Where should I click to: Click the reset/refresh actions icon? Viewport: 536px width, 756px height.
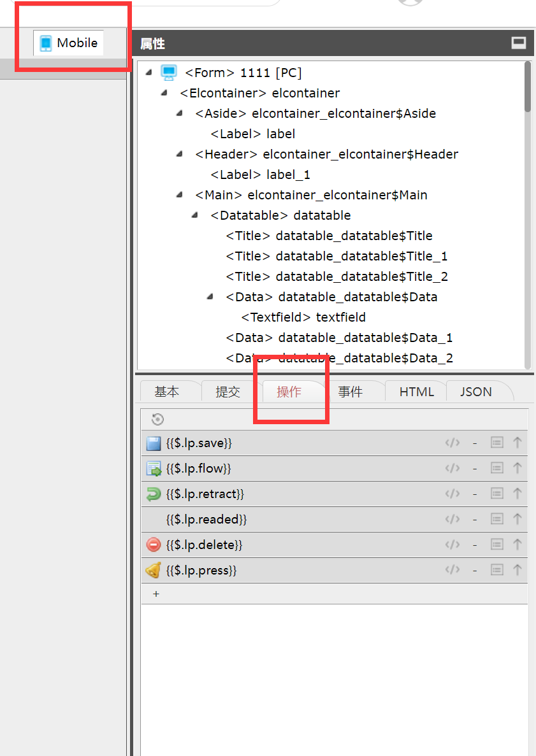click(x=157, y=420)
